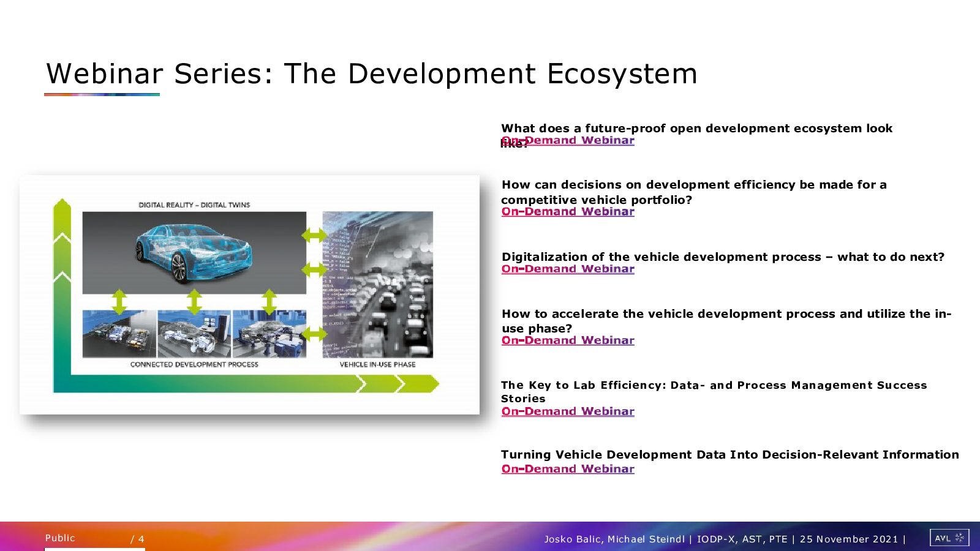This screenshot has height=551, width=980.
Task: Visit the On-Demand Webinar link for Lab Efficiency
Action: click(568, 411)
